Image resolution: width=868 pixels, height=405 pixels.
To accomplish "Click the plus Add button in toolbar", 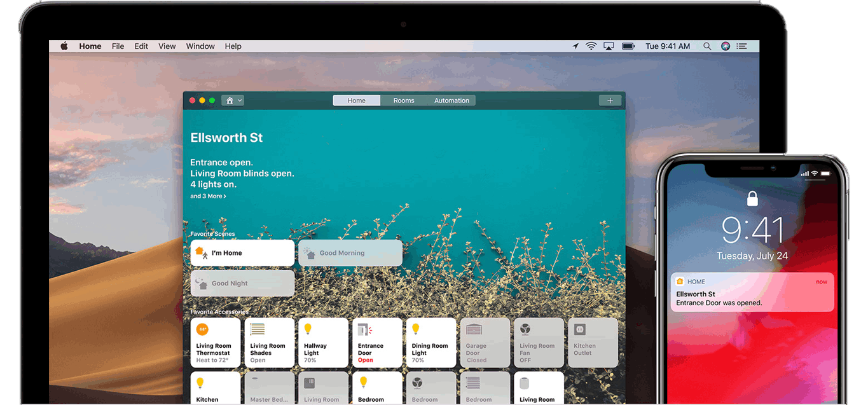I will coord(610,100).
